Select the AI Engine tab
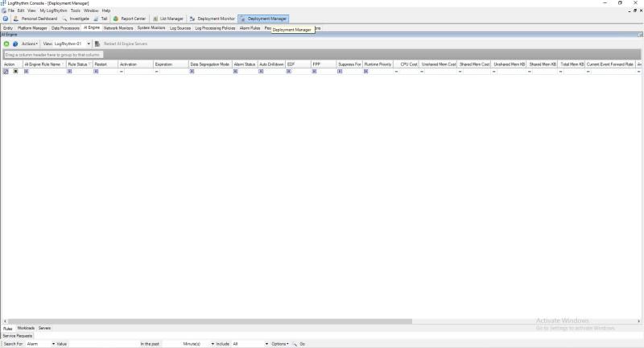 (x=92, y=27)
